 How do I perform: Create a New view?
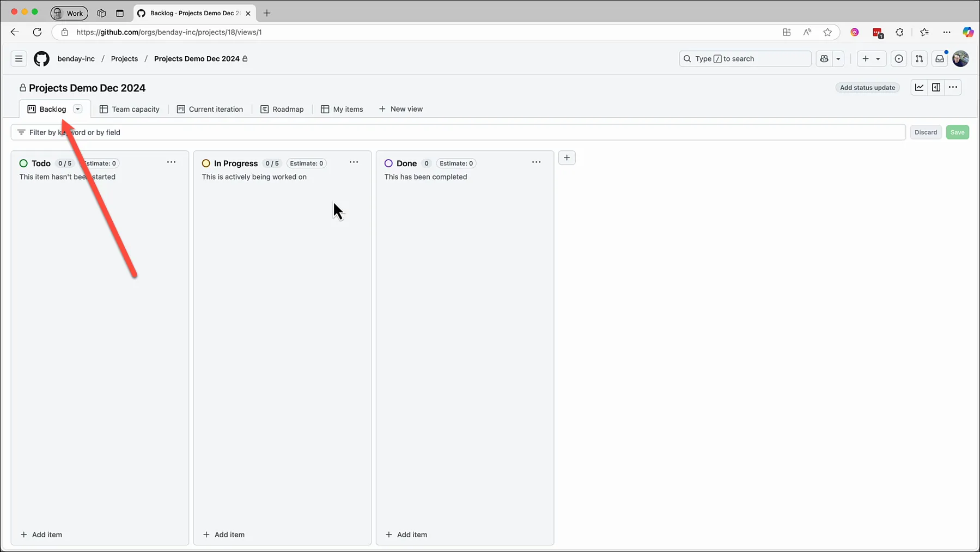coord(401,109)
